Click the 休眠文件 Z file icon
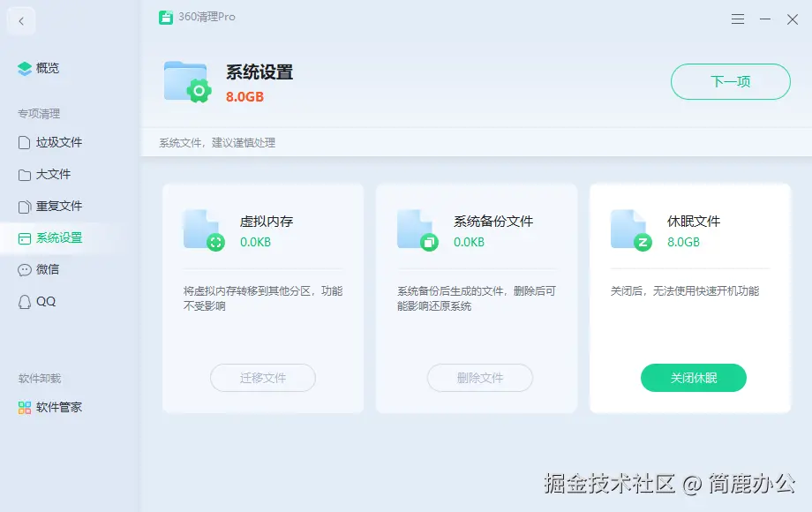This screenshot has height=512, width=812. pyautogui.click(x=631, y=230)
